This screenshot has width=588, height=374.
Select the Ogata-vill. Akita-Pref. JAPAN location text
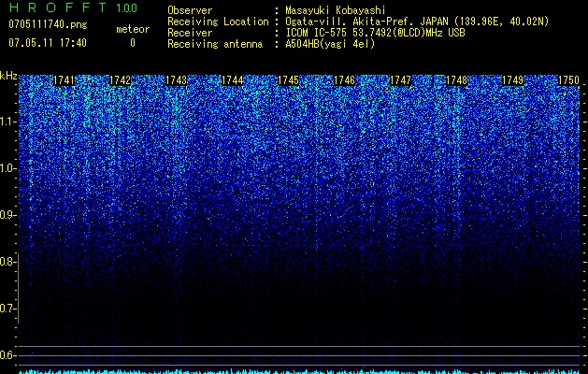point(417,22)
